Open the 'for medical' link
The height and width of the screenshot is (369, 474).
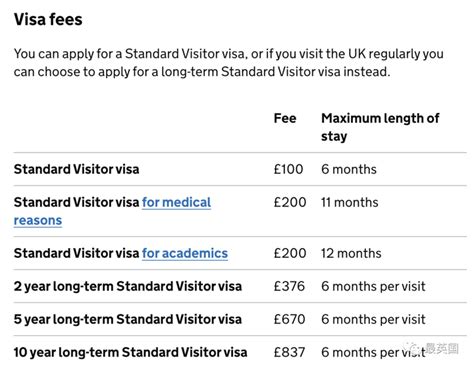point(176,202)
